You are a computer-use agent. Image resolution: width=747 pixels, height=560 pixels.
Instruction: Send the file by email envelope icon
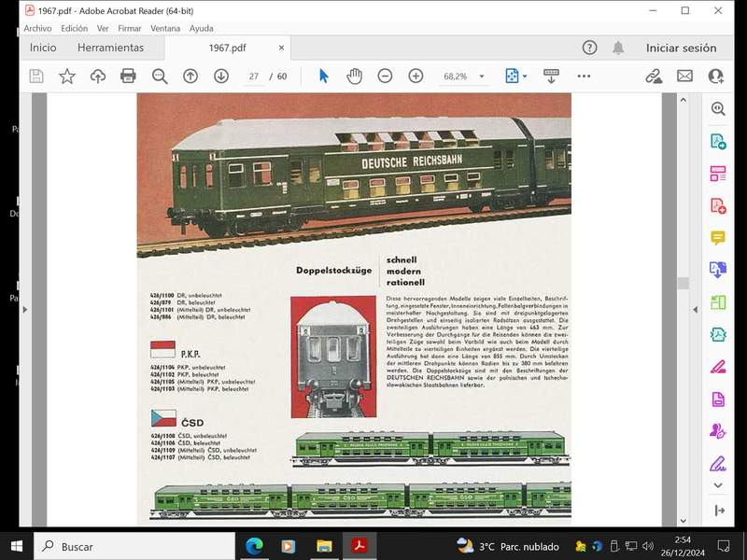684,77
